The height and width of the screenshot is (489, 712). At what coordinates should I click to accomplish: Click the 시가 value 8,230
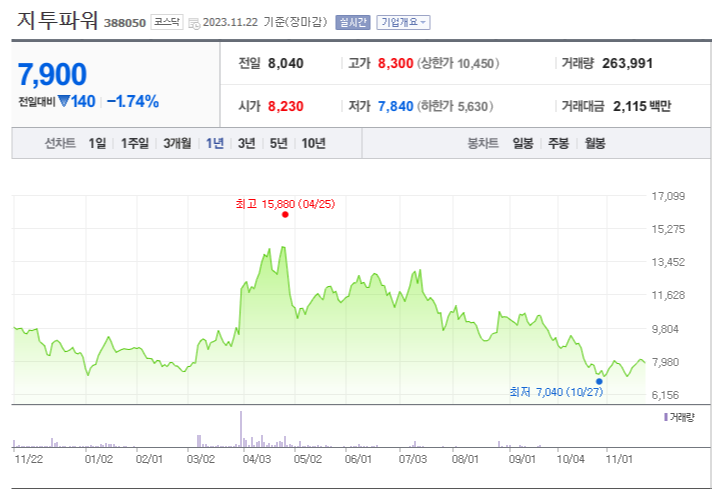tap(286, 106)
